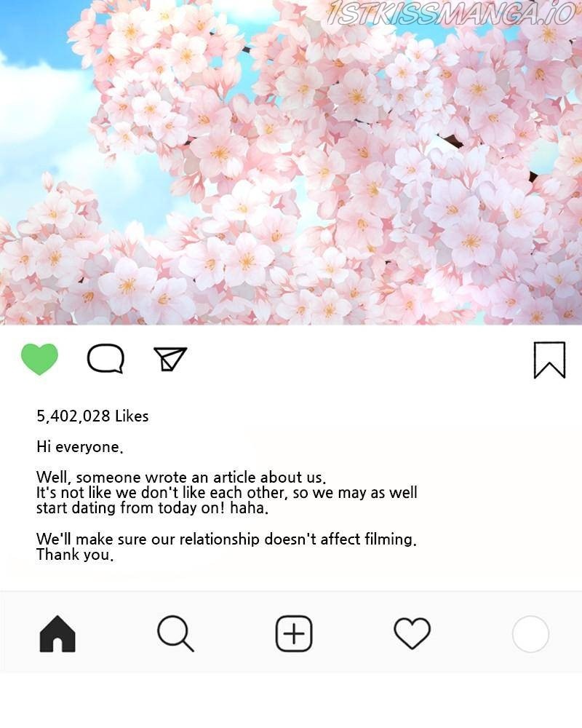This screenshot has width=582, height=728.
Task: Open Search via magnifying glass icon
Action: tap(175, 634)
